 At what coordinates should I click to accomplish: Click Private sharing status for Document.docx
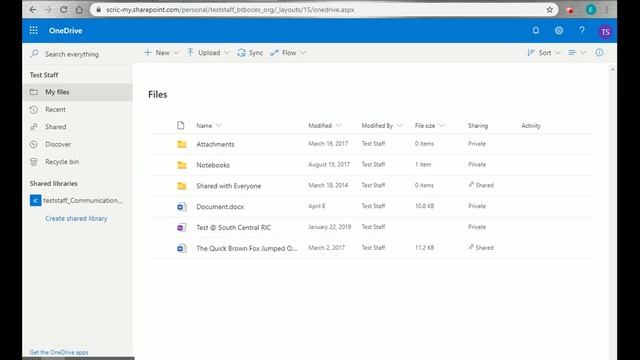tap(477, 206)
